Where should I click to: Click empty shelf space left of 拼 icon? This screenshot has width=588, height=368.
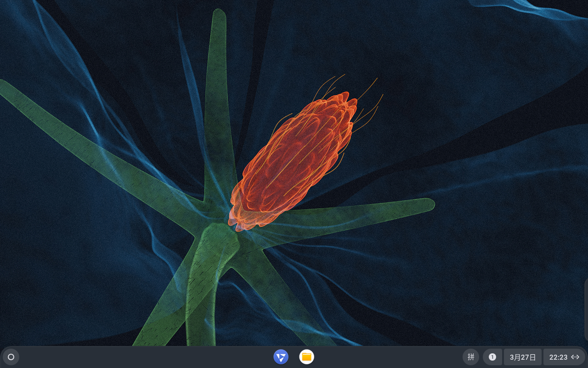[390, 357]
